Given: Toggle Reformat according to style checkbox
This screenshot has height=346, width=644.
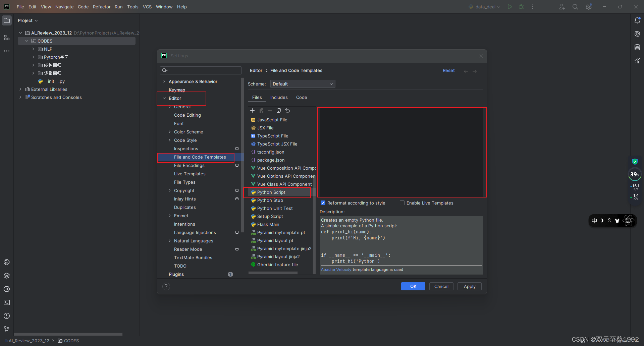Looking at the screenshot, I should click(323, 203).
